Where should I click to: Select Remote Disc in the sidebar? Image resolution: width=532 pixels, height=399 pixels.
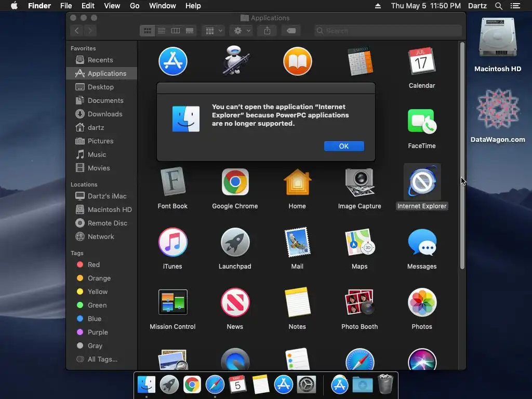point(101,223)
